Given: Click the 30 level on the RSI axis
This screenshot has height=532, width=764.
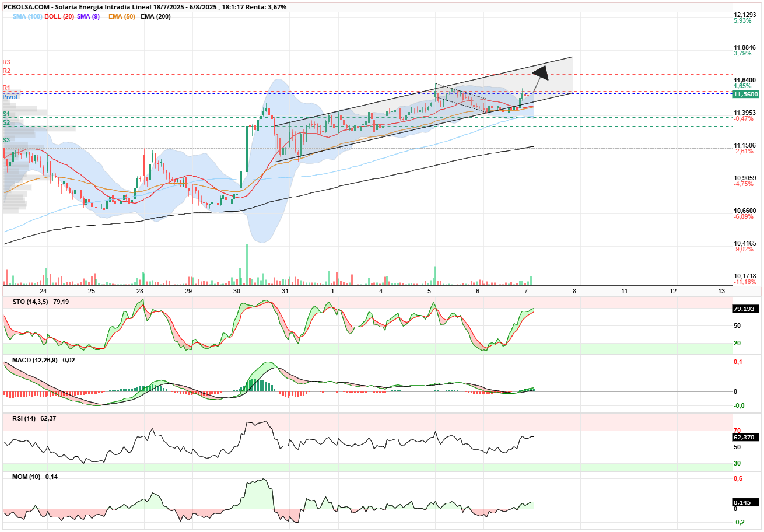Looking at the screenshot, I should tap(737, 463).
